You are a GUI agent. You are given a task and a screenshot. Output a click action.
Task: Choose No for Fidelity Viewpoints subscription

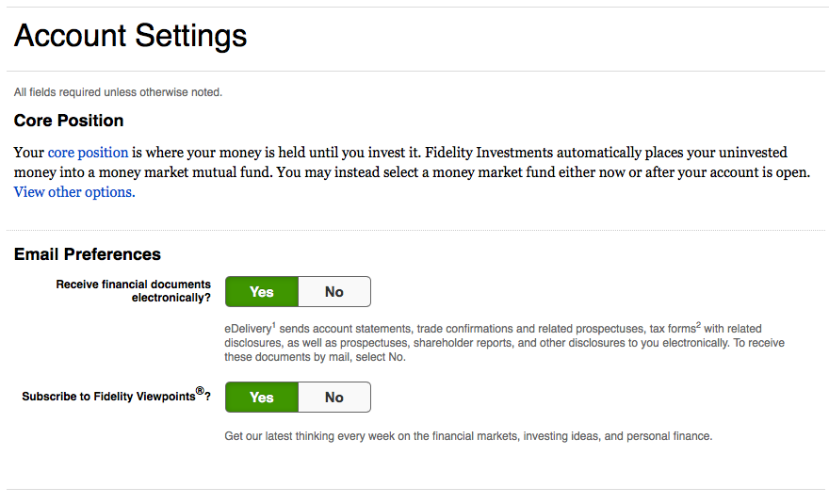(334, 398)
